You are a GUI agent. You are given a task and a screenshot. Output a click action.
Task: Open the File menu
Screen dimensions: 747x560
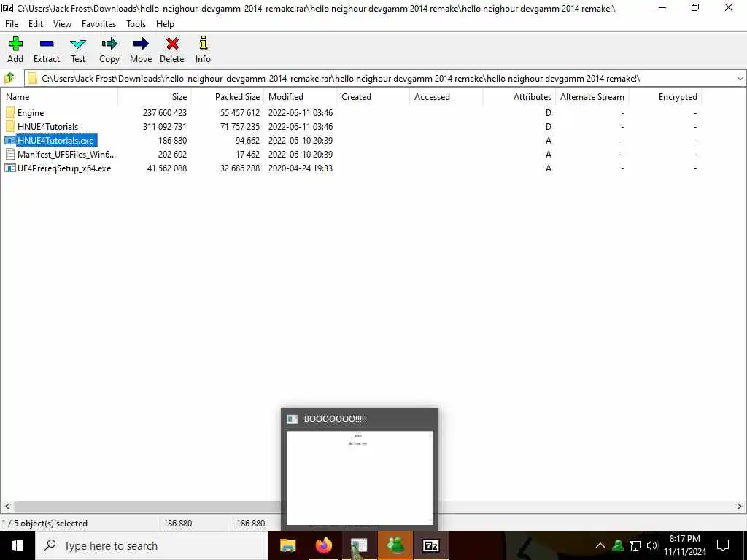(x=12, y=24)
